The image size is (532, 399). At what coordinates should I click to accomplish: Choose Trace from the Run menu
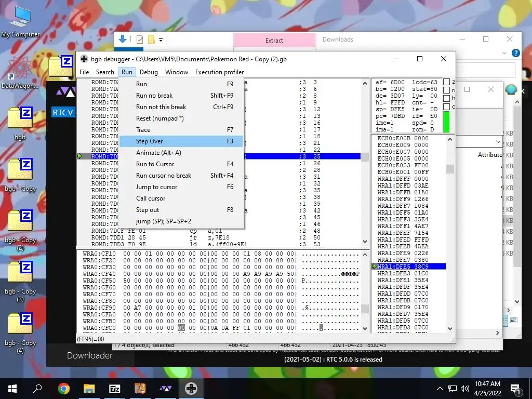coord(181,129)
